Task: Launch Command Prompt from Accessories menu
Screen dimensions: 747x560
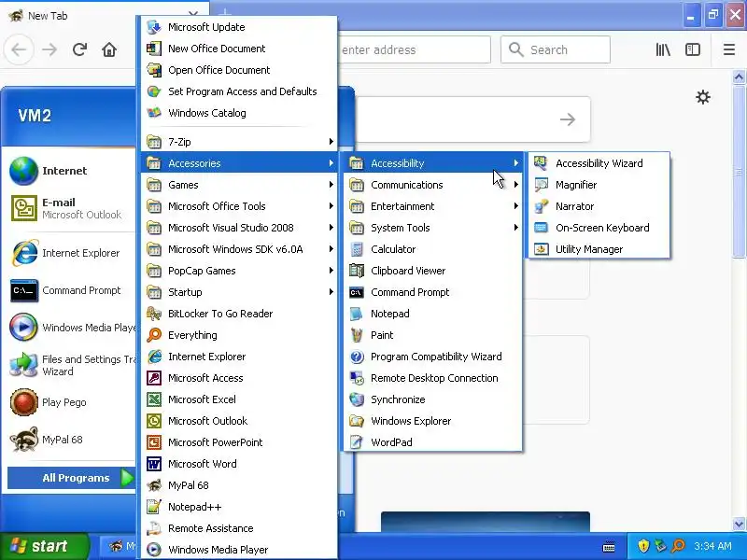Action: [x=432, y=292]
